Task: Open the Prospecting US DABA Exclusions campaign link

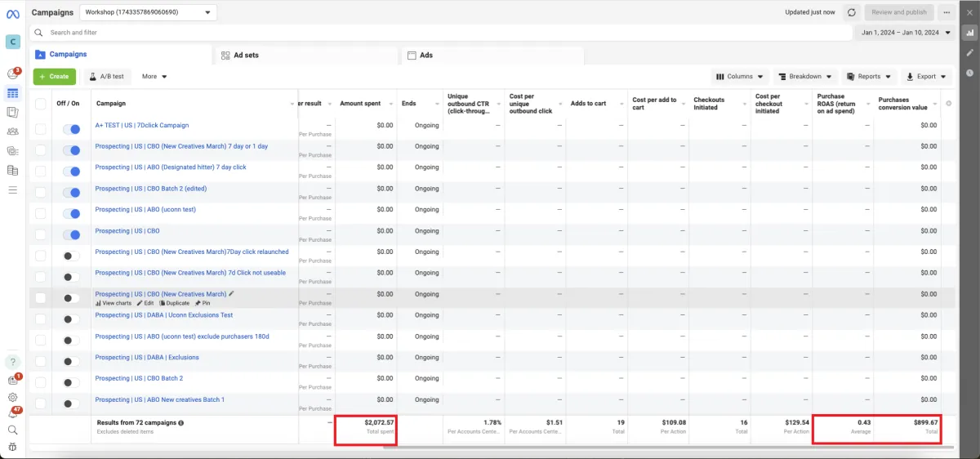Action: (147, 358)
